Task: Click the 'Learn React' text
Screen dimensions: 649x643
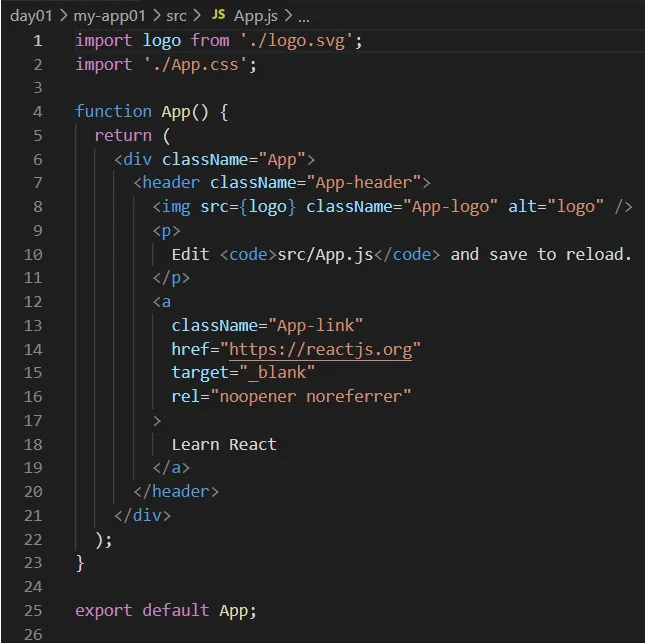Action: click(224, 445)
